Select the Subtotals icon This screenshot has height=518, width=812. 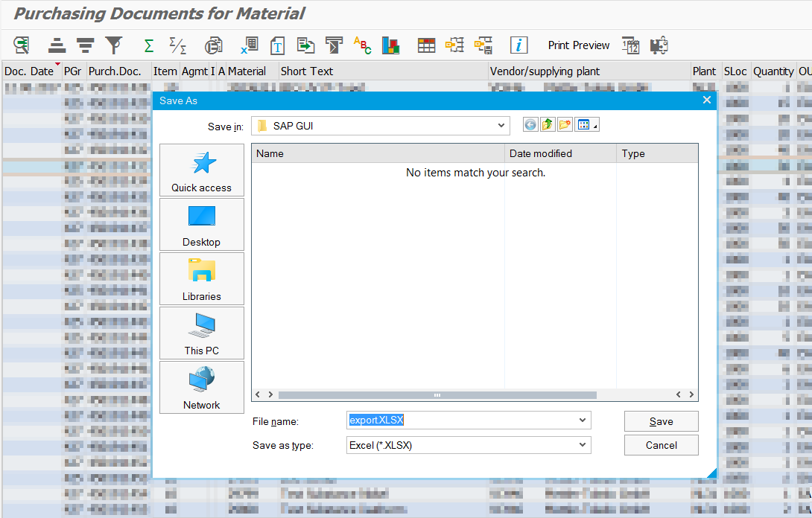click(177, 45)
